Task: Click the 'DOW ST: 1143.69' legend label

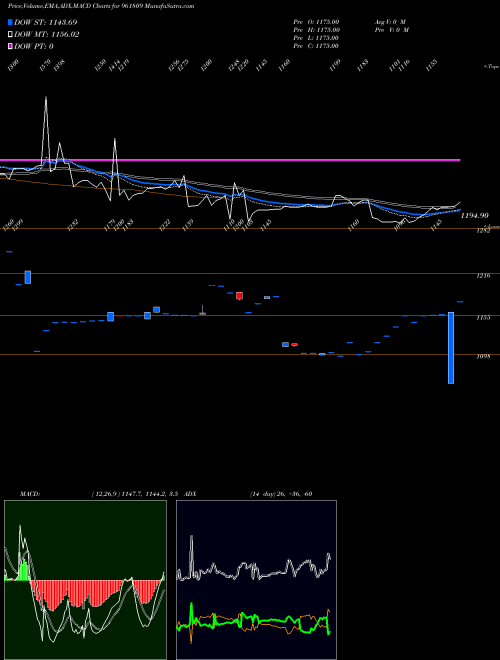Action: [x=45, y=22]
